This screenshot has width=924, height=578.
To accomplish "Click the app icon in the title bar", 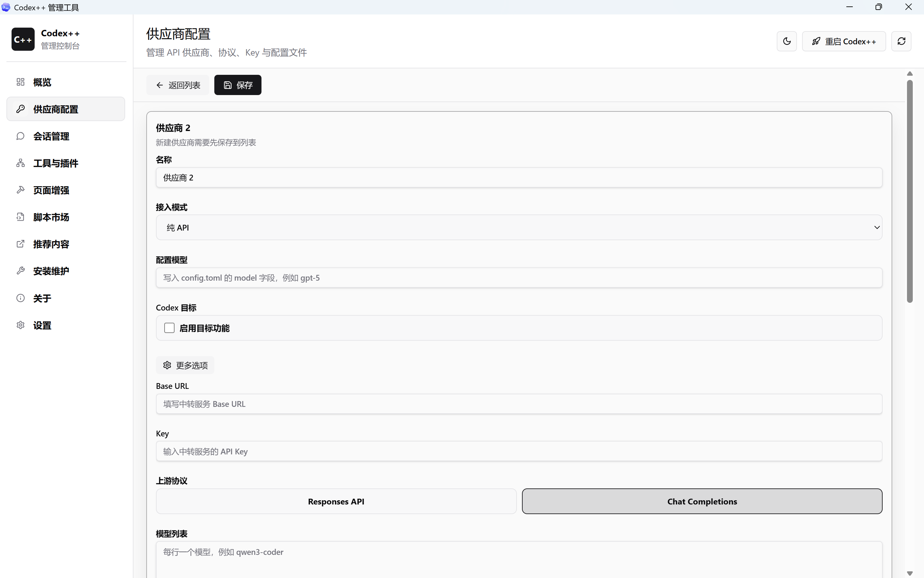I will [x=6, y=7].
